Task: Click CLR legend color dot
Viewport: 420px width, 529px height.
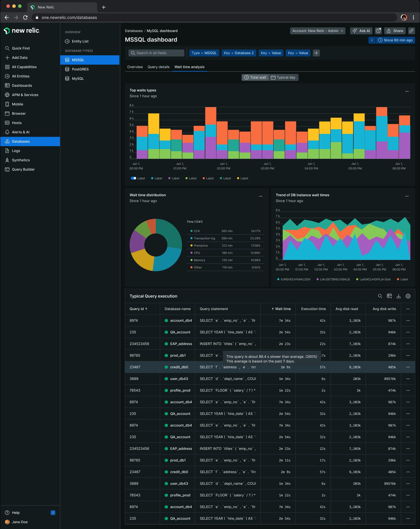Action: (191, 231)
